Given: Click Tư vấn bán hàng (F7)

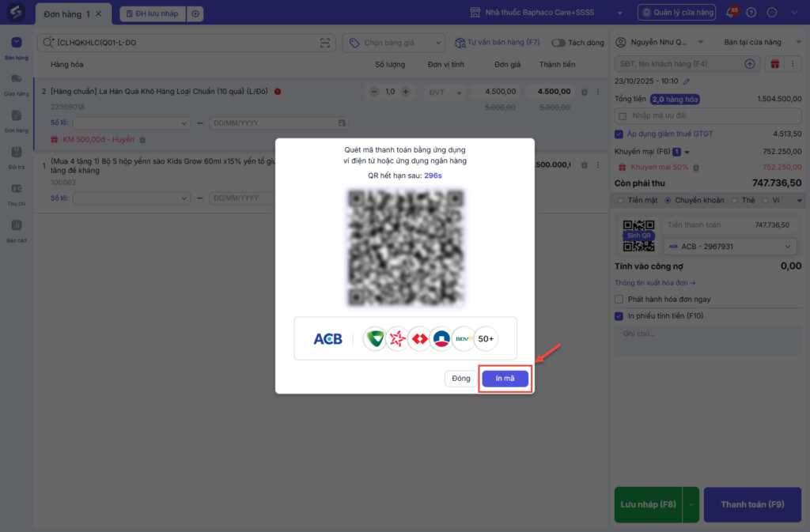Looking at the screenshot, I should (x=497, y=43).
